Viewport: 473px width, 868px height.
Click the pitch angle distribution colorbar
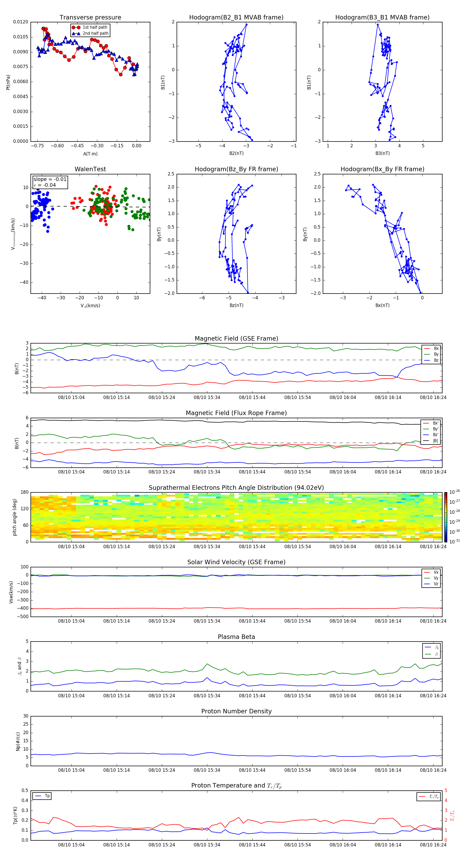point(445,517)
